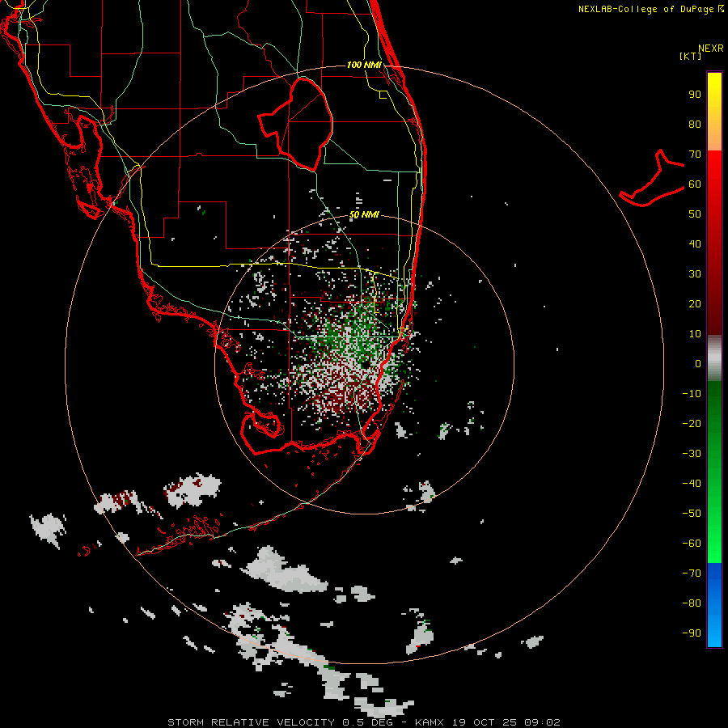Viewport: 728px width, 728px height.
Task: Click the -60 value on the velocity scale
Action: tap(692, 544)
